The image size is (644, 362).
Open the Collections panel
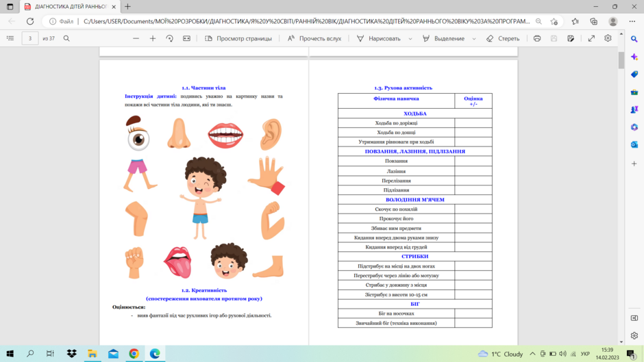click(594, 21)
